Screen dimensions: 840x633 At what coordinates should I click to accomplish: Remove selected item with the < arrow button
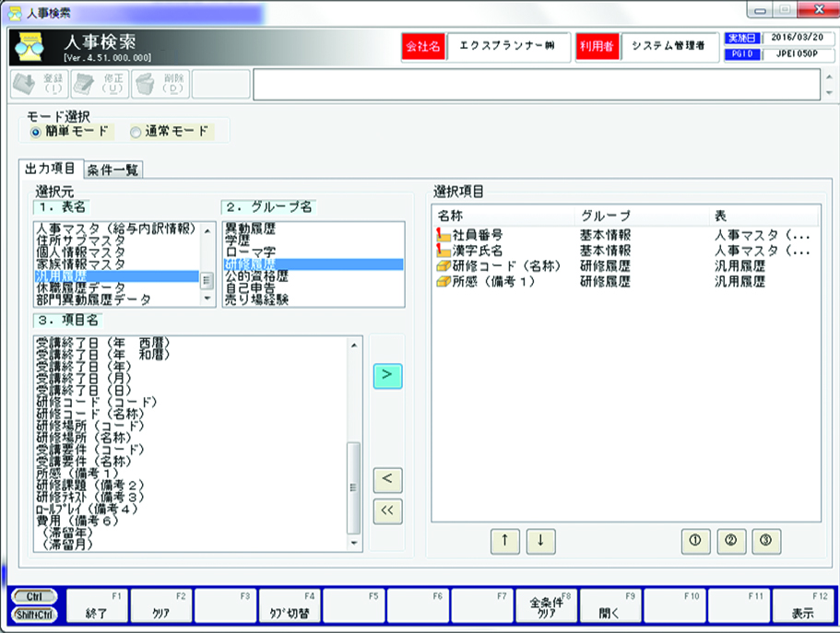[x=387, y=479]
